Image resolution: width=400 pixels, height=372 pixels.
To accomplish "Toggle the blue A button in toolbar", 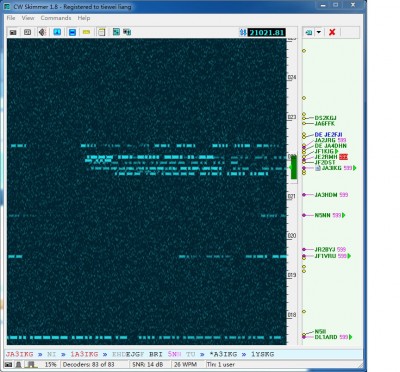I will 57,32.
